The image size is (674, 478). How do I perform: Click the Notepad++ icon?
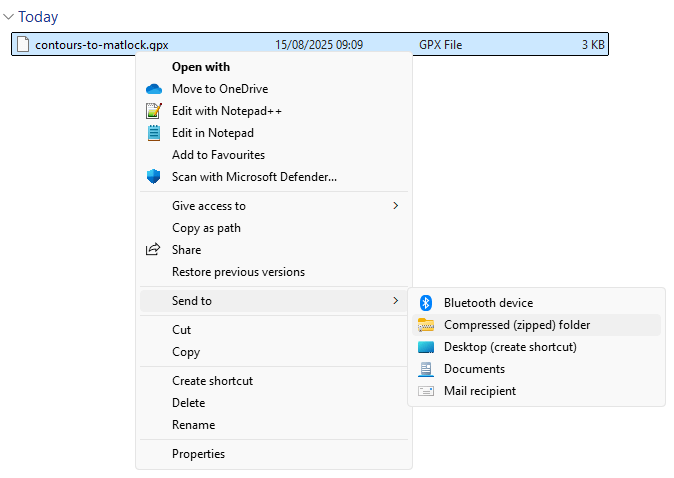tap(154, 111)
